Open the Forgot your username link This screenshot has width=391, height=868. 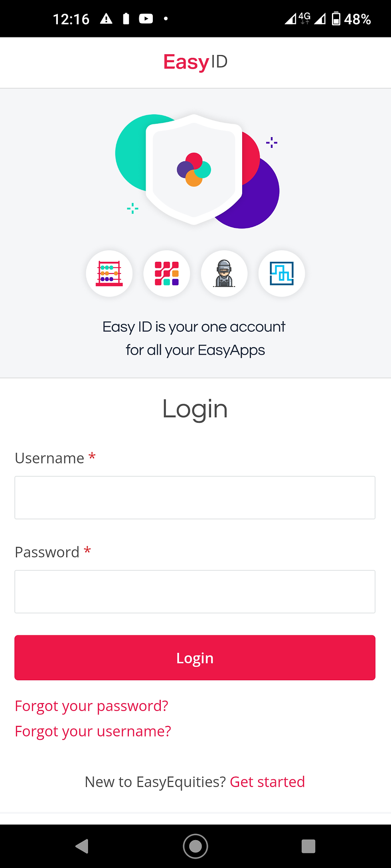[x=93, y=731]
